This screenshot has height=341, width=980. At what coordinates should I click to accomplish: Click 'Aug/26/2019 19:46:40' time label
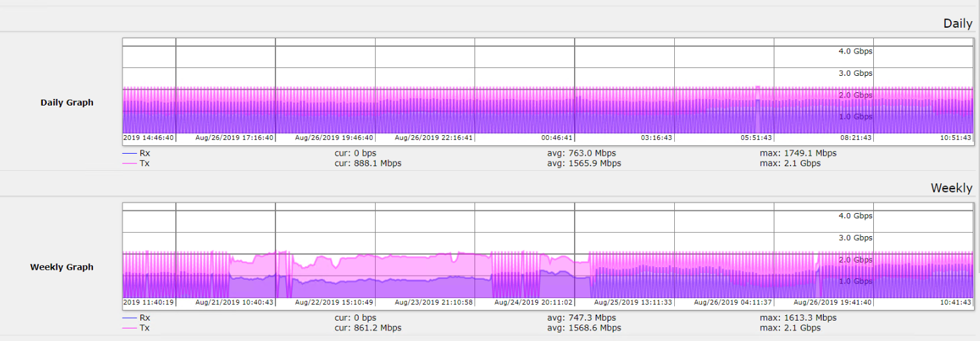(334, 138)
